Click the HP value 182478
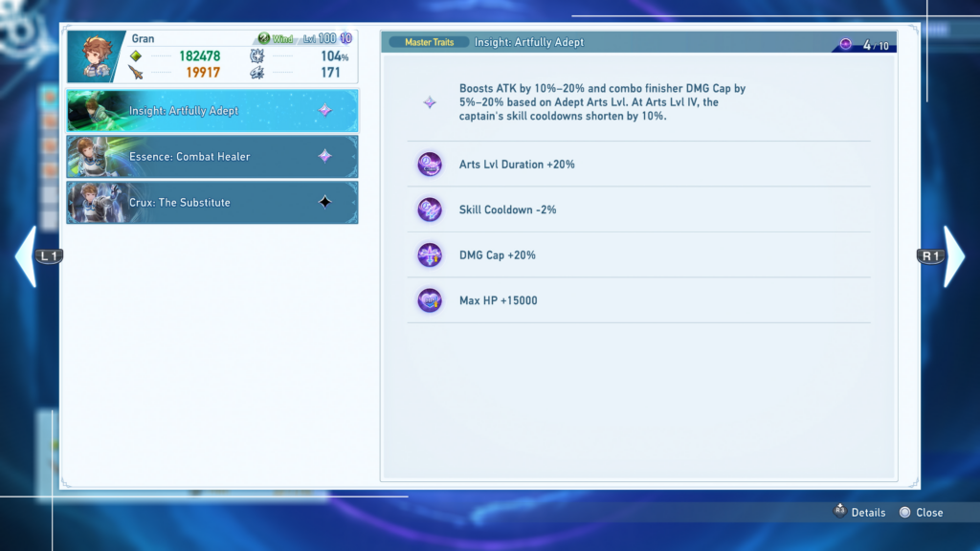The image size is (980, 551). tap(199, 56)
